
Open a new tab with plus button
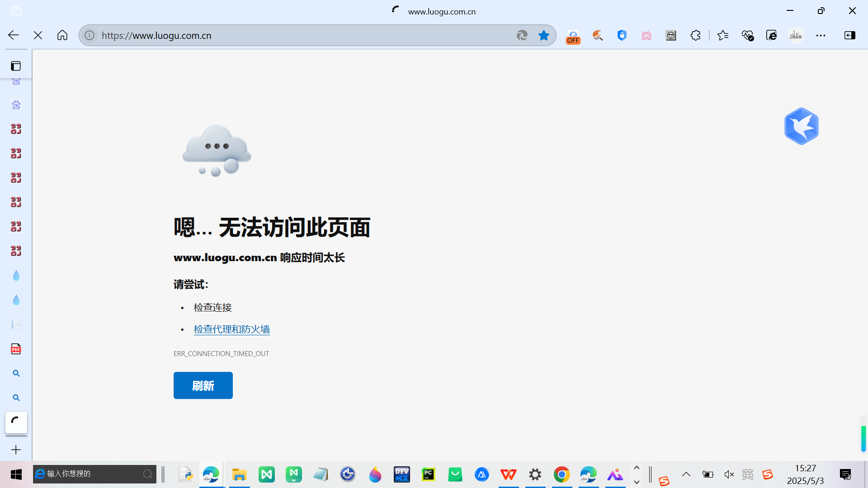16,450
